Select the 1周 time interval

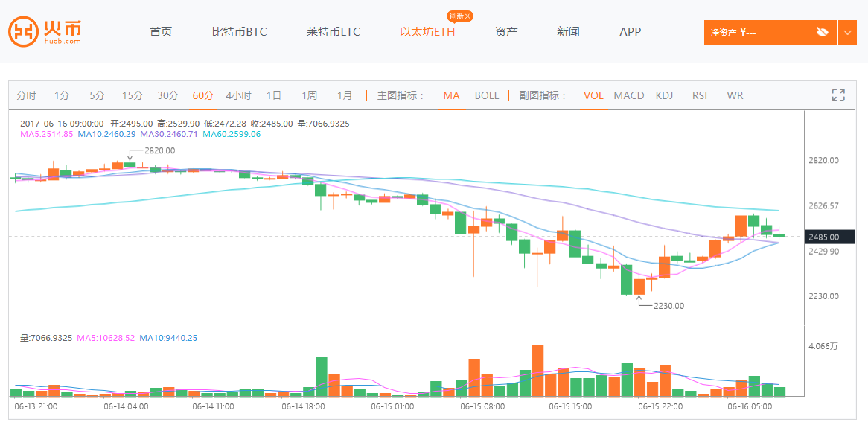coord(309,95)
